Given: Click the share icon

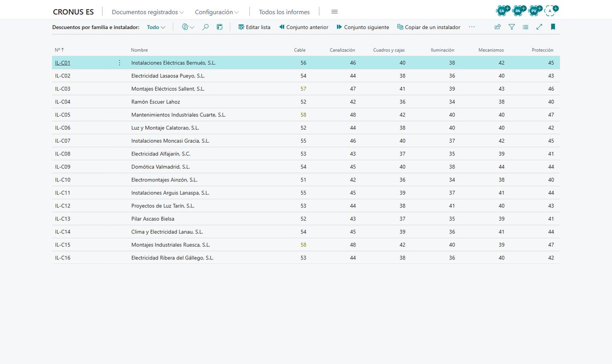Looking at the screenshot, I should [x=498, y=27].
